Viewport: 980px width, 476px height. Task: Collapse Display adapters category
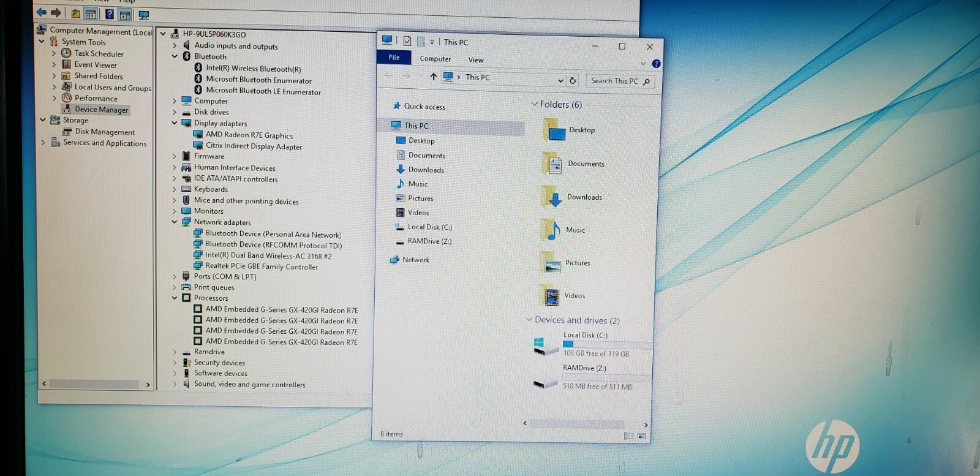tap(175, 123)
